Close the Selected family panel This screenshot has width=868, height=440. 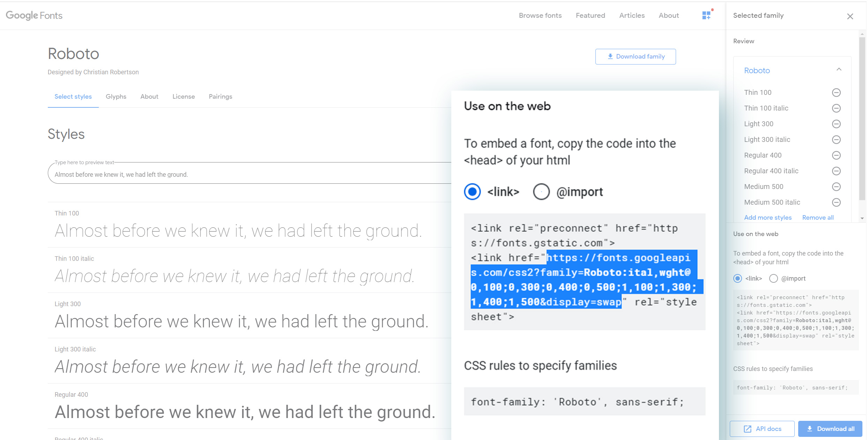pos(850,16)
